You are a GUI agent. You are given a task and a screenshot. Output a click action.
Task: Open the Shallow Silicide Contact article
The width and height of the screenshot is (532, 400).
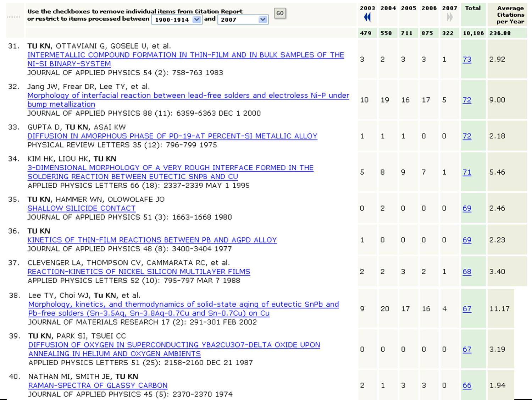(x=81, y=208)
